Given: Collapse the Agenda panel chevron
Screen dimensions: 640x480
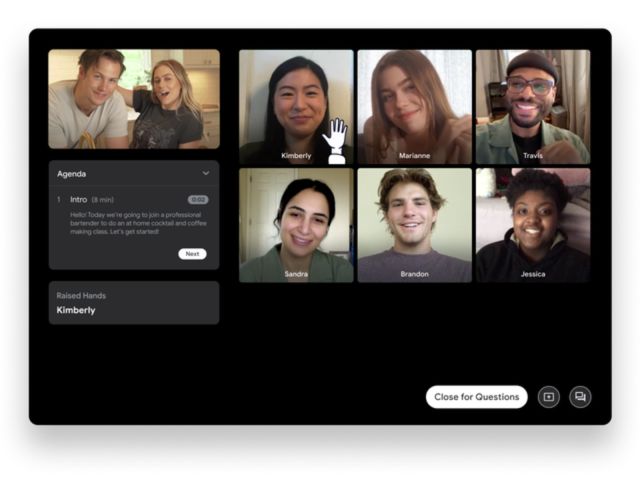Looking at the screenshot, I should 206,174.
